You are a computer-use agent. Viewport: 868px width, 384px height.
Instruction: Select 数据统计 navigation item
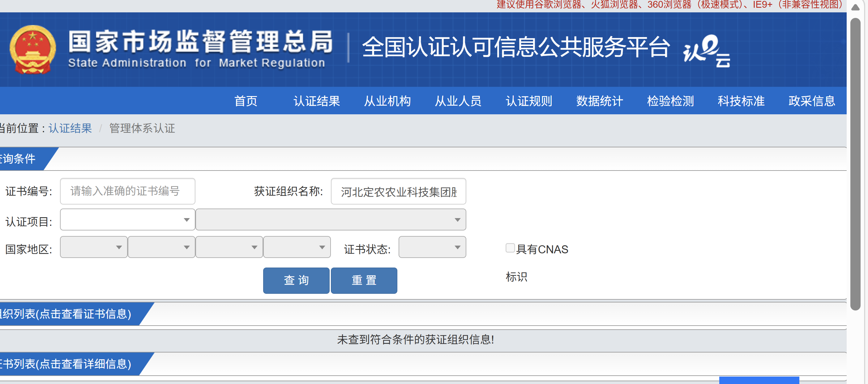tap(600, 101)
